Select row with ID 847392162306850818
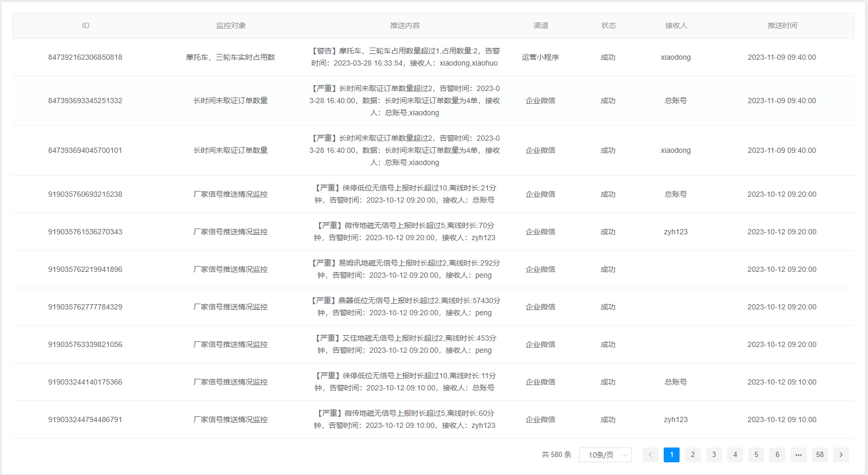This screenshot has height=475, width=868. 85,57
